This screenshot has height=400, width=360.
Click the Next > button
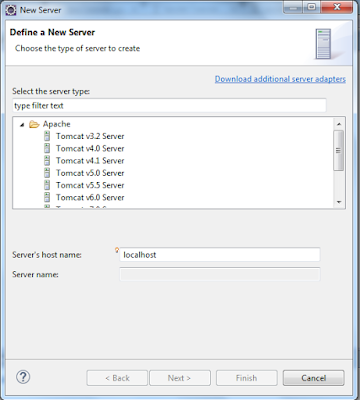(180, 378)
